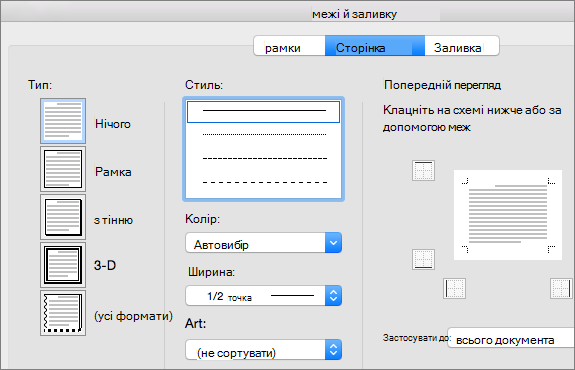Viewport: 575px width, 370px height.
Task: Select the Нічого border type icon
Action: pos(63,121)
